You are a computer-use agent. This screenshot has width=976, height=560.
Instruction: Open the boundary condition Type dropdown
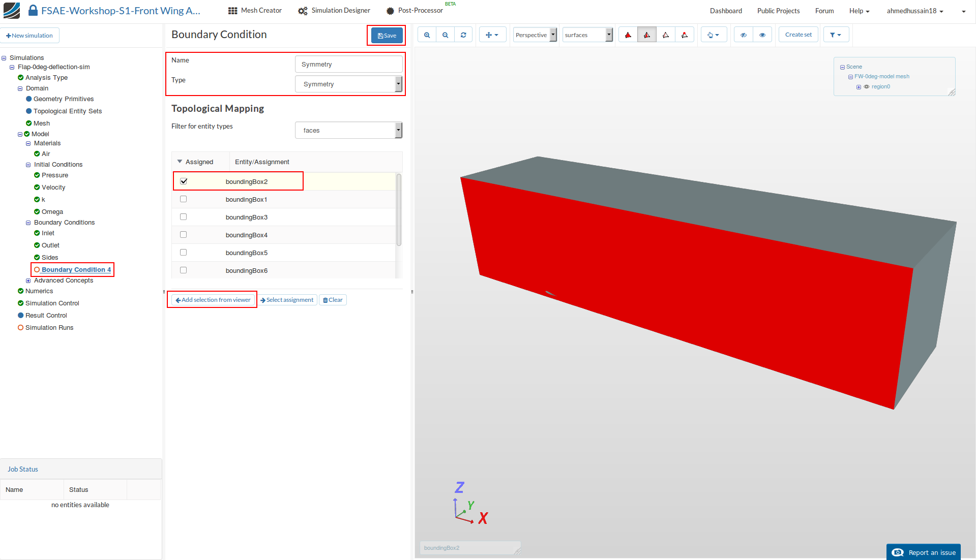pyautogui.click(x=349, y=84)
